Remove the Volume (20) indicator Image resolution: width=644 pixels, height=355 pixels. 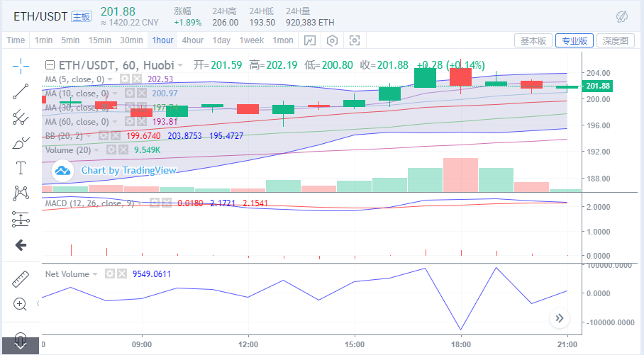tap(123, 150)
